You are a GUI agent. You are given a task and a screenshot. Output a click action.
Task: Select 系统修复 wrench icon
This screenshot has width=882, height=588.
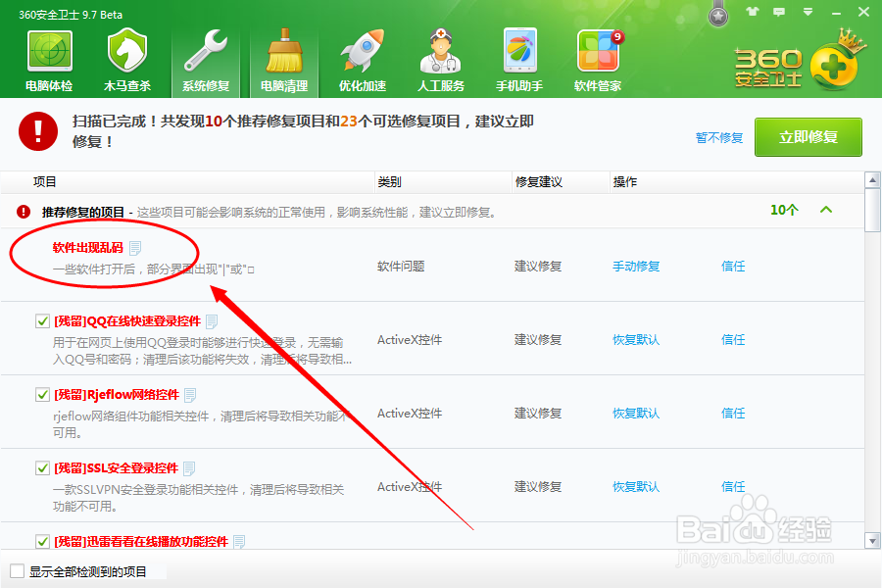point(206,52)
